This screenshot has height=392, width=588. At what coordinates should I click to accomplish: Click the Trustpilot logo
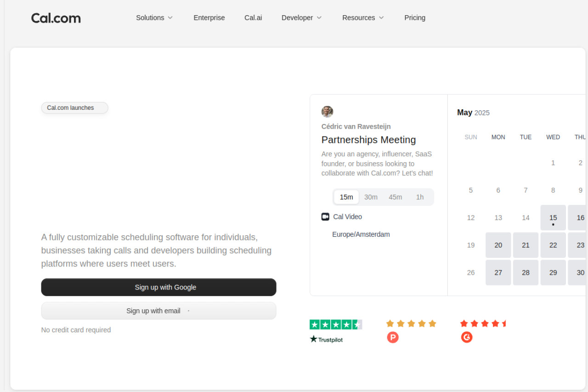[x=326, y=340]
